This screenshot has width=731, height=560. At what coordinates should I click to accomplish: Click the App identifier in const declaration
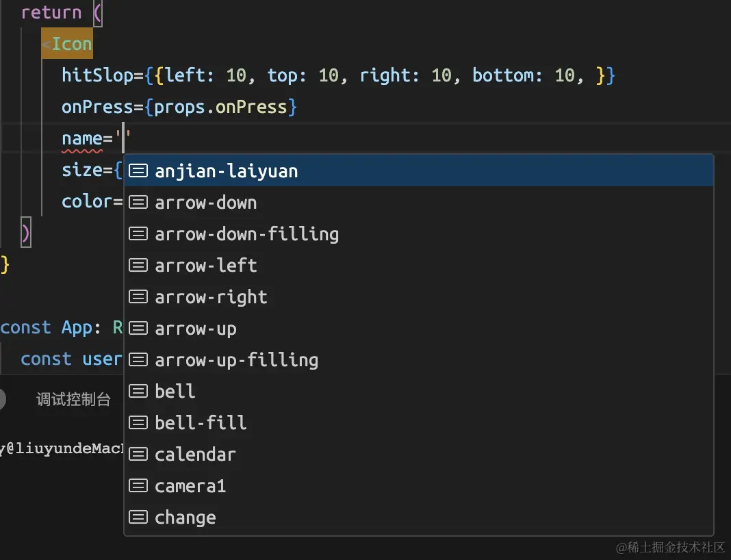(x=77, y=328)
